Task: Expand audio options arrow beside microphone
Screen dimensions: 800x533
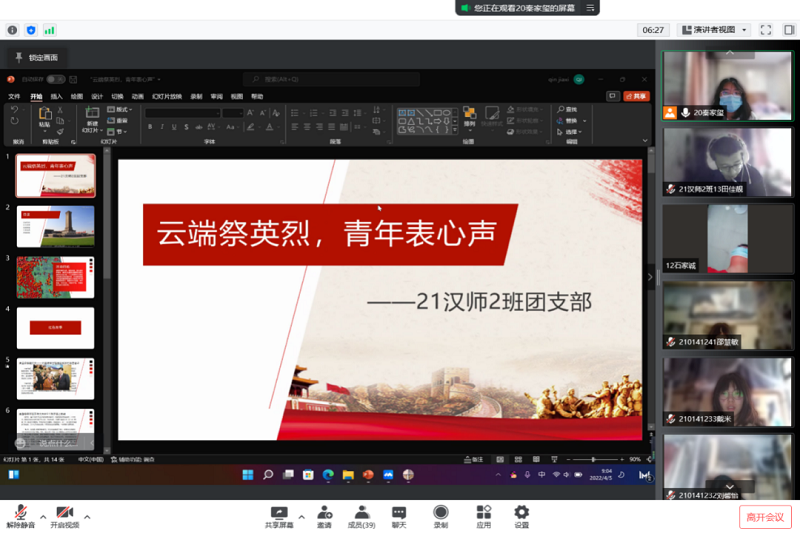Action: click(42, 517)
